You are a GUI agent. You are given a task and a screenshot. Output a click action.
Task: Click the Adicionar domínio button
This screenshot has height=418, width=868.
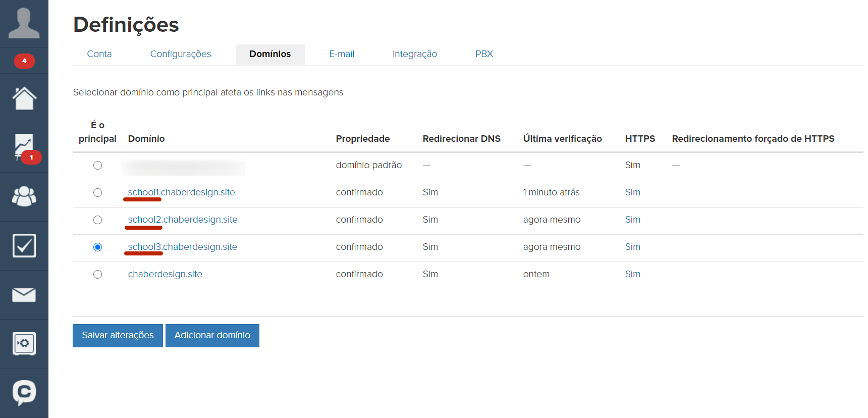pos(212,336)
